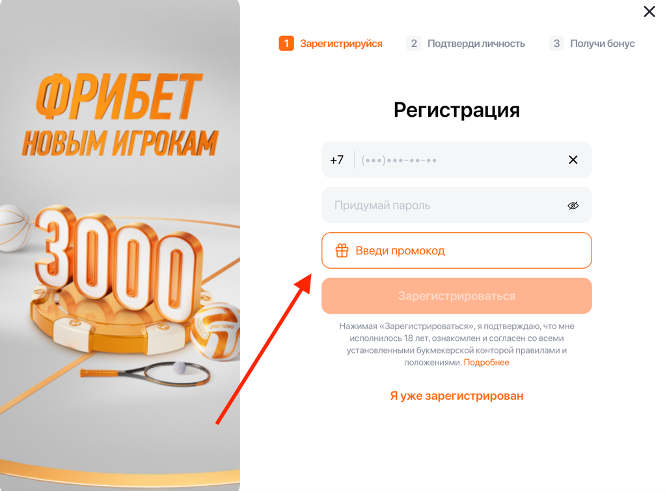Click the Регистрация heading

[x=456, y=111]
